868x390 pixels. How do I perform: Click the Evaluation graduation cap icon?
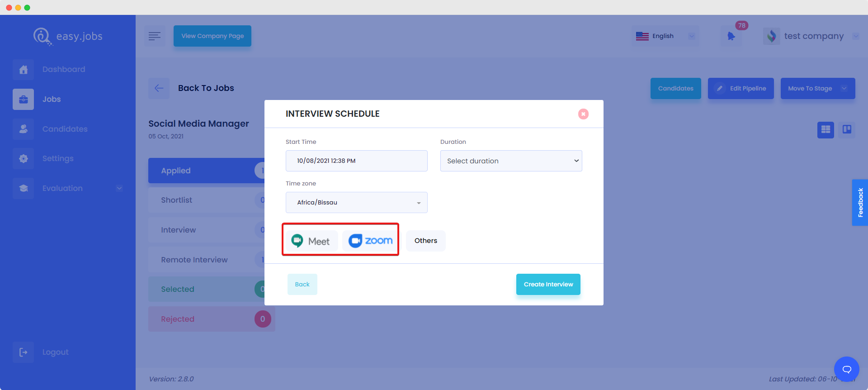[x=23, y=188]
